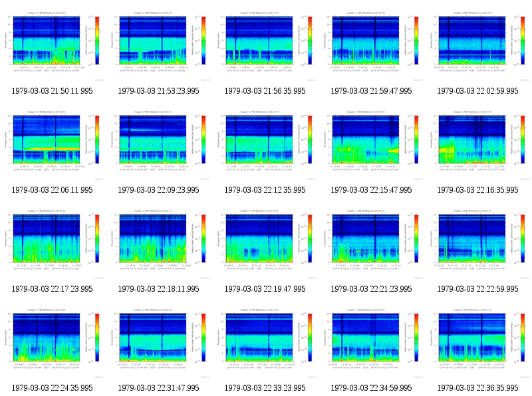
Task: Open the spectrogram thumbnail for 22:02:59.995
Action: point(477,46)
